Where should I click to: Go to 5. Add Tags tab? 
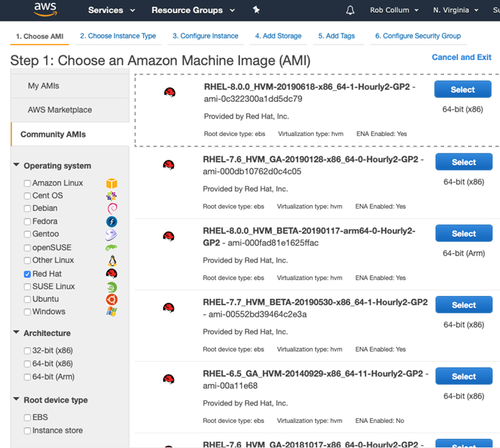(336, 36)
